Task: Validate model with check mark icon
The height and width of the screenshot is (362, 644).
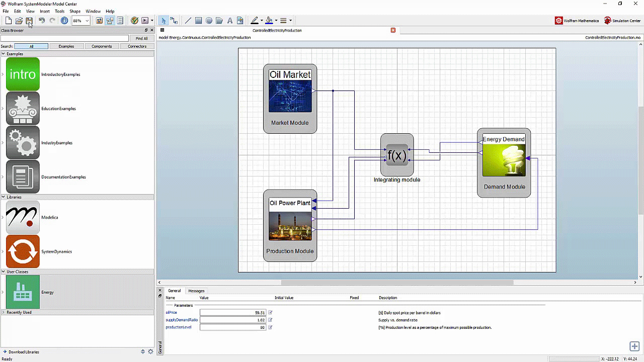Action: point(134,21)
